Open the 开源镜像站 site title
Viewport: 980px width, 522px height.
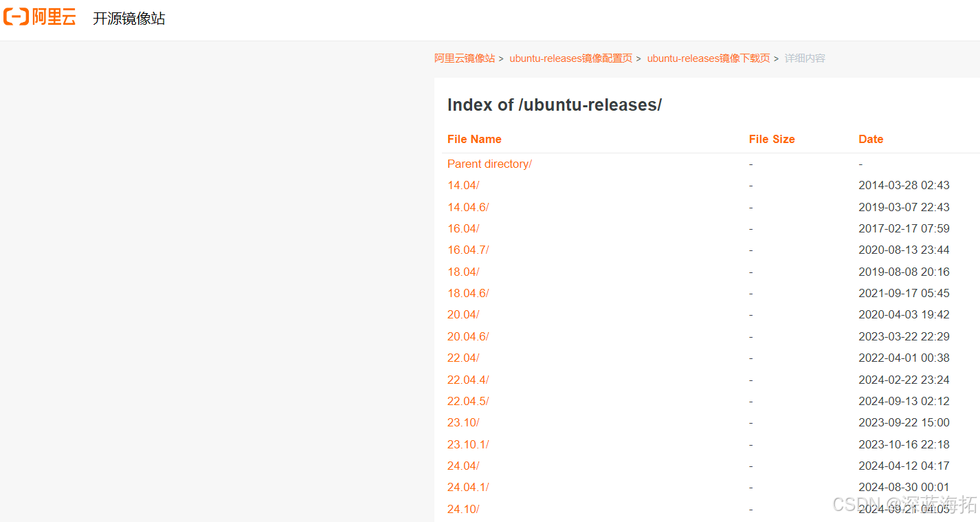129,19
